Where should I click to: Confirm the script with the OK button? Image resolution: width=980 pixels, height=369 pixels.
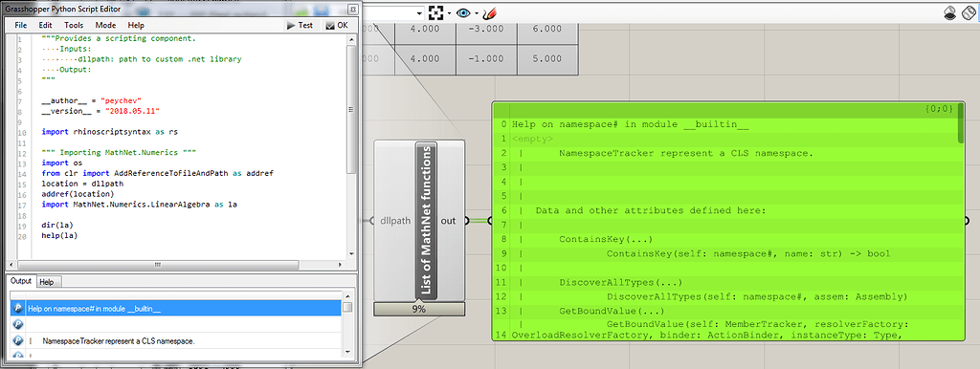tap(337, 26)
